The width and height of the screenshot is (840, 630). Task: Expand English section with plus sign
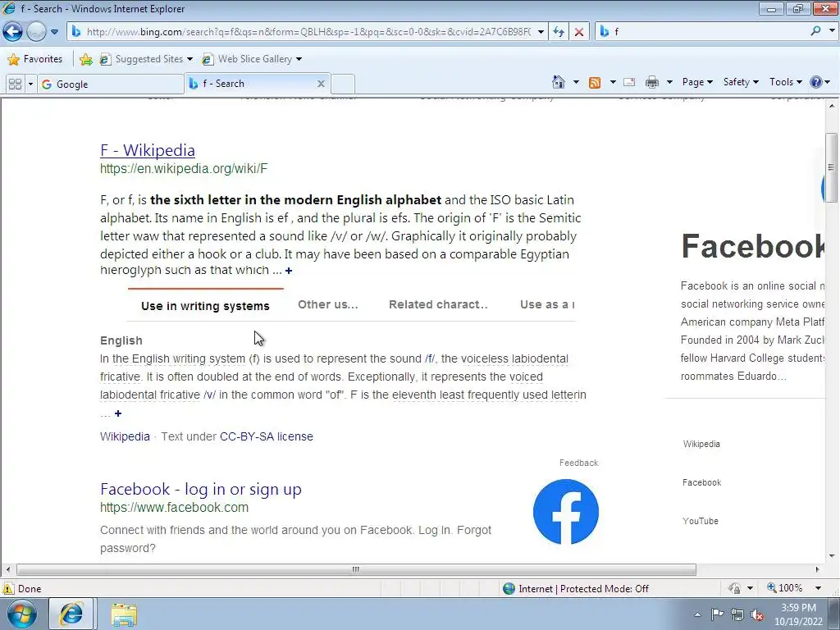[x=118, y=413]
